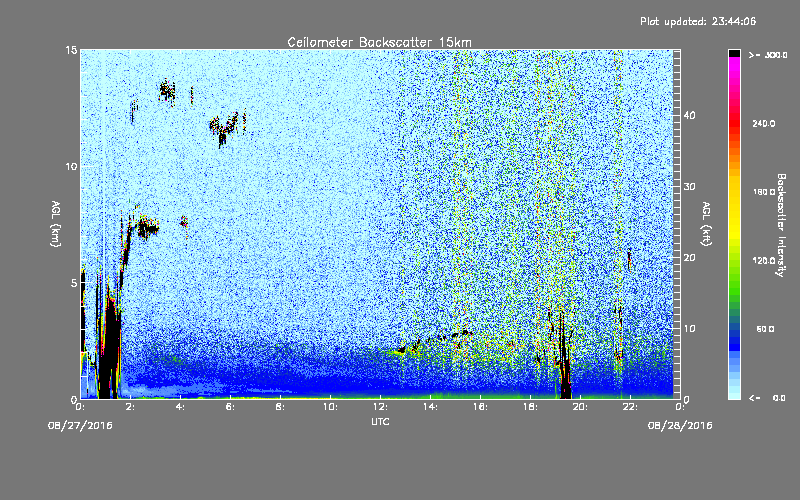The image size is (800, 500).
Task: Click the "<= 0.0" colorbar value
Action: click(768, 397)
